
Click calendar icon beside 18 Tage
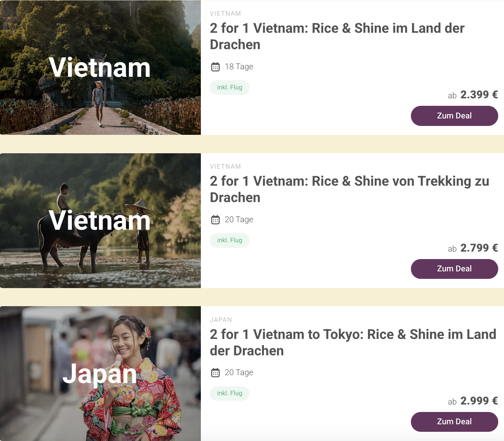point(215,67)
